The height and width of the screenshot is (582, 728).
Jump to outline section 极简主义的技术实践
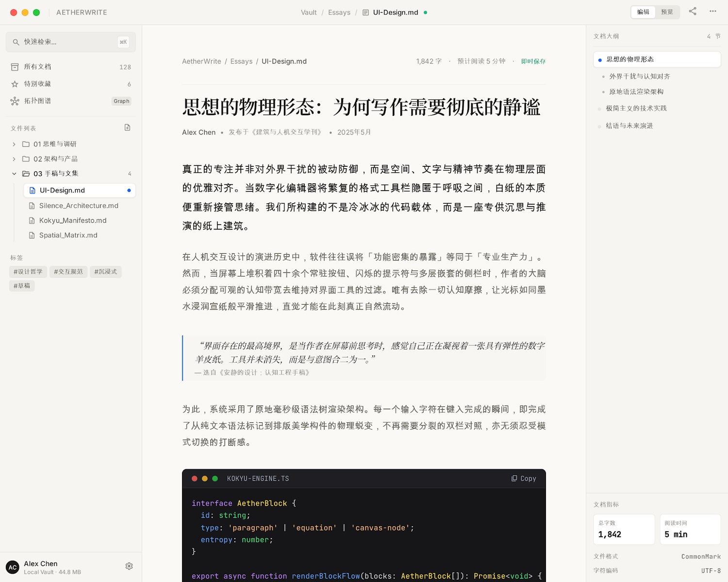click(636, 108)
